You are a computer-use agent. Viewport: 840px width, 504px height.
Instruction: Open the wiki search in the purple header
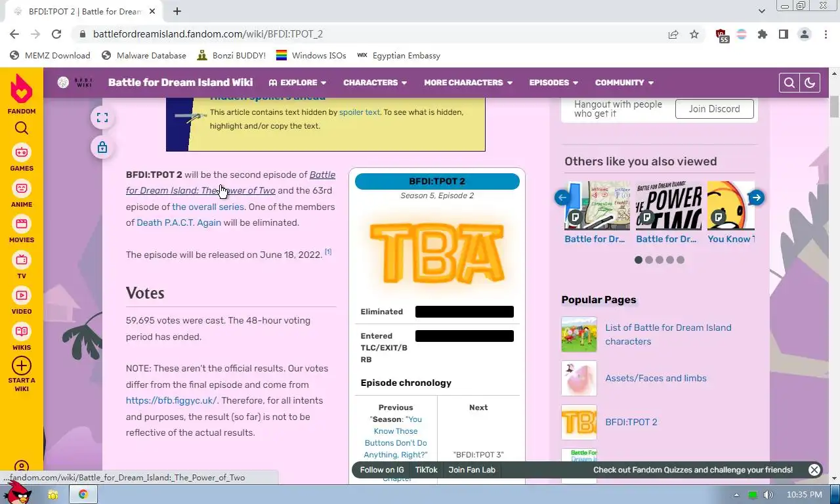pos(789,83)
